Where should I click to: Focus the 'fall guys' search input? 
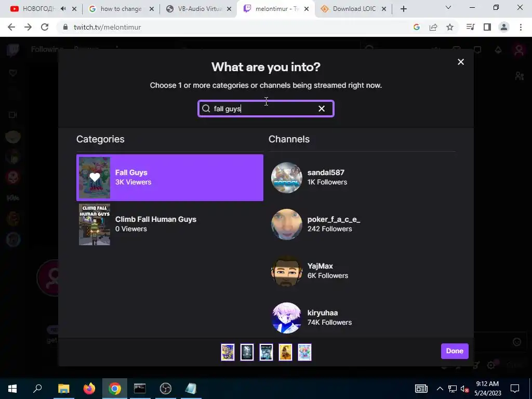[x=265, y=109]
